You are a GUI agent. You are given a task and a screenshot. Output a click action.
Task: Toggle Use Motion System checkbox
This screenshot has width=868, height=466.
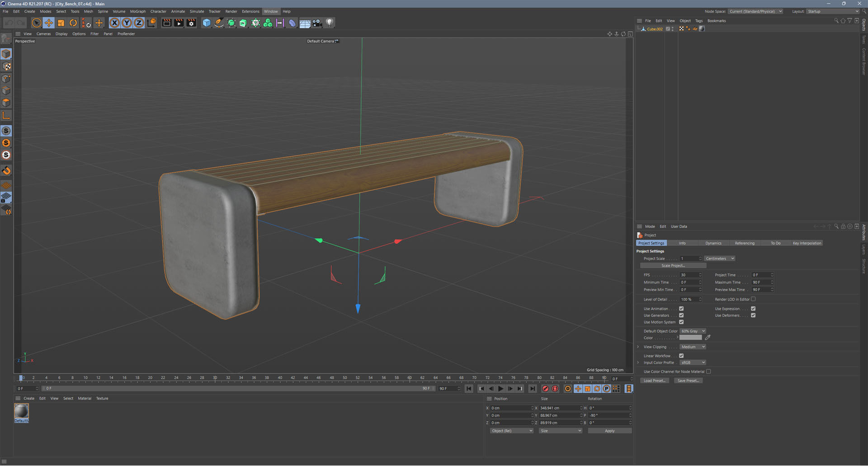point(681,322)
